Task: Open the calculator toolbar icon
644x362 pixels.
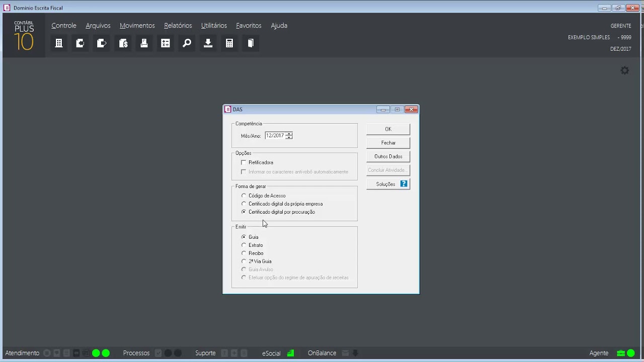Action: pos(229,43)
